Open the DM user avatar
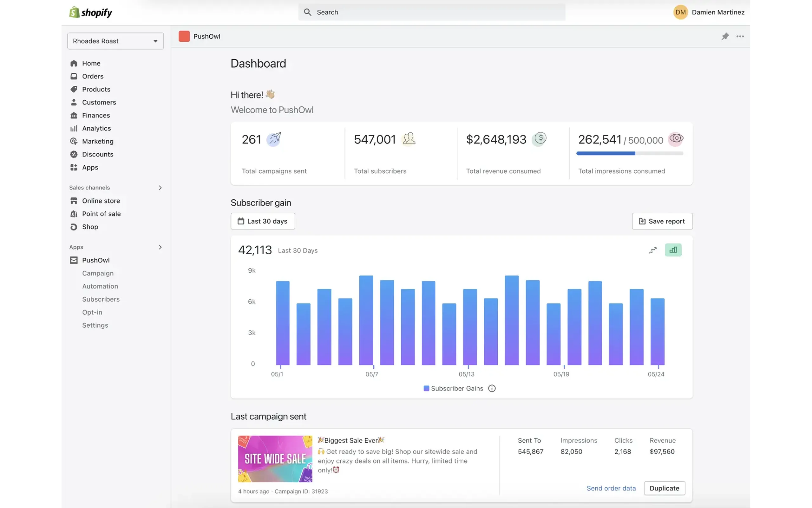Screen dimensions: 812x508 click(x=680, y=12)
